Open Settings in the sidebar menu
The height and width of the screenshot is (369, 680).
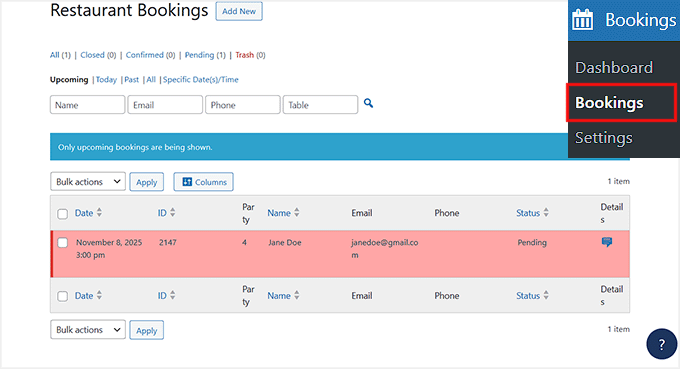[603, 138]
